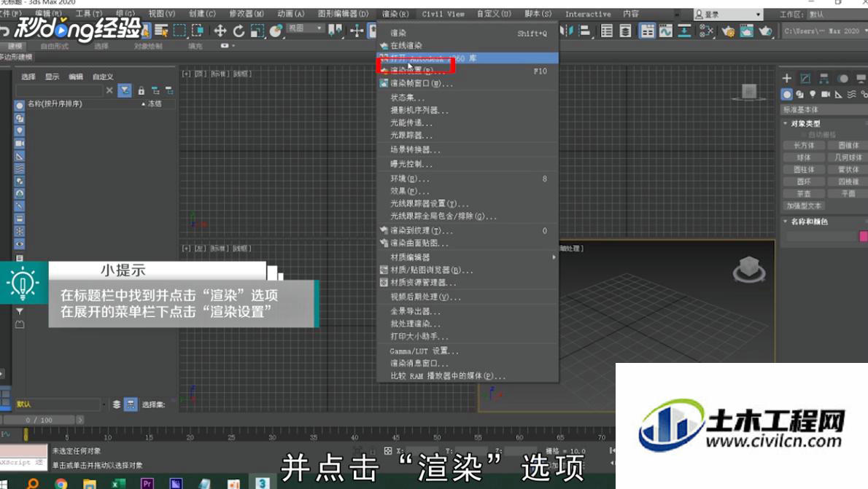The width and height of the screenshot is (868, 489).
Task: Open the Render Setup teapot icon
Action: click(x=728, y=31)
